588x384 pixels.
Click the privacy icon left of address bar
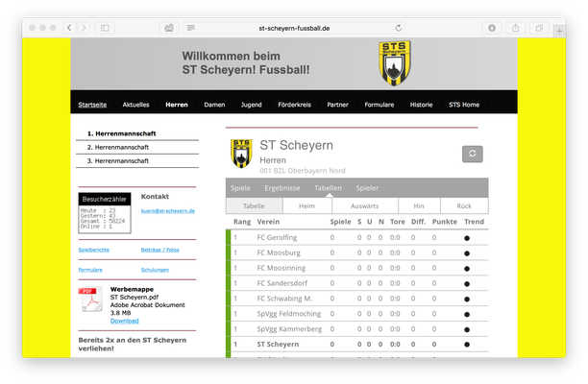[169, 28]
